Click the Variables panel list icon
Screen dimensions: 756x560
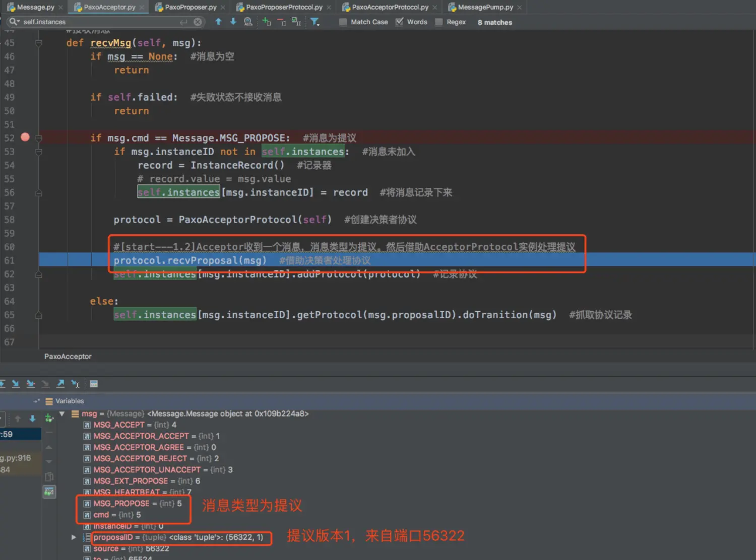click(x=49, y=401)
